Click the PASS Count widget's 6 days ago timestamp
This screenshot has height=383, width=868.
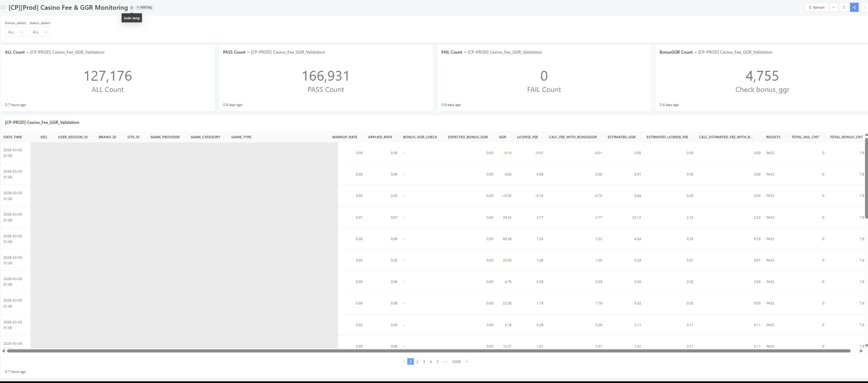click(x=232, y=105)
